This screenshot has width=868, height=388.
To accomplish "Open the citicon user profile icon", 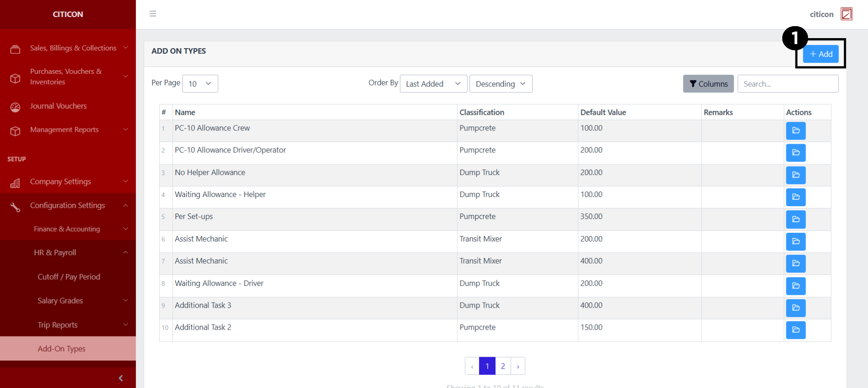I will (846, 14).
